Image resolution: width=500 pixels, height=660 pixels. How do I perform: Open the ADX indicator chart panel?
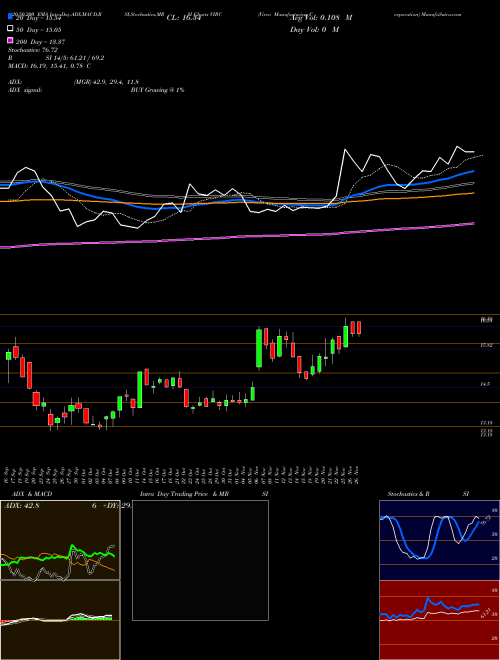click(x=60, y=540)
